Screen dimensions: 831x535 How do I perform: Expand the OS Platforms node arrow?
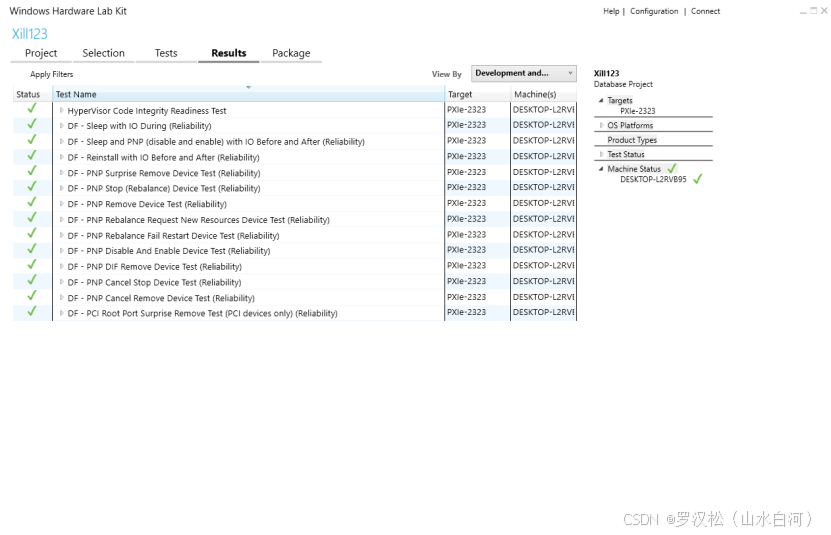click(601, 125)
